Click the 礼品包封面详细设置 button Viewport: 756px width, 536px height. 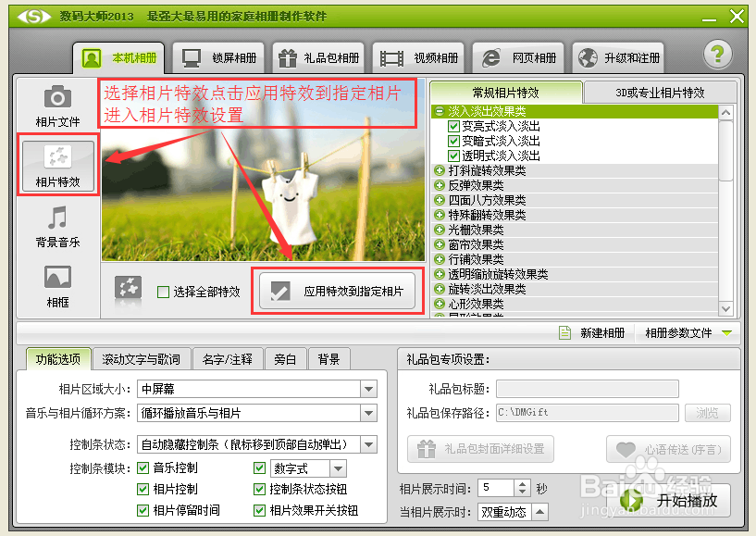[x=480, y=449]
